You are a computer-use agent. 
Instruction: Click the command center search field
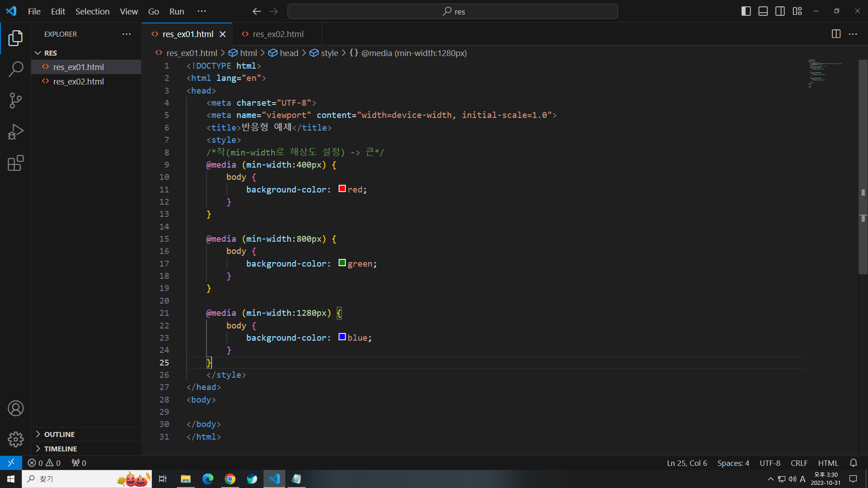[x=453, y=11]
